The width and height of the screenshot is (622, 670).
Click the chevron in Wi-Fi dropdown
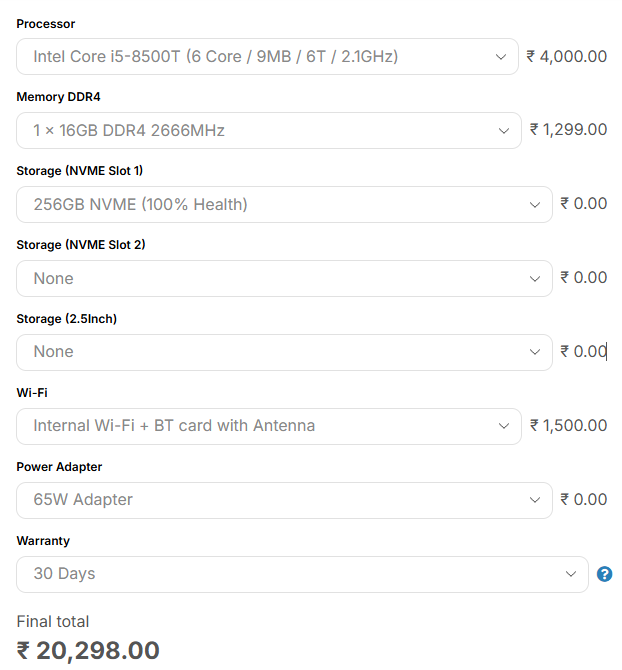click(x=504, y=426)
